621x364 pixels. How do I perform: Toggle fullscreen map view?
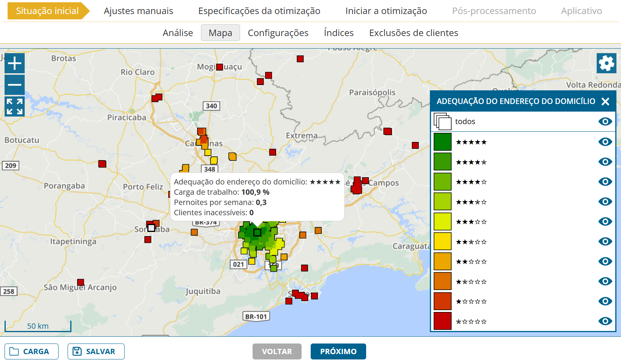pos(14,106)
